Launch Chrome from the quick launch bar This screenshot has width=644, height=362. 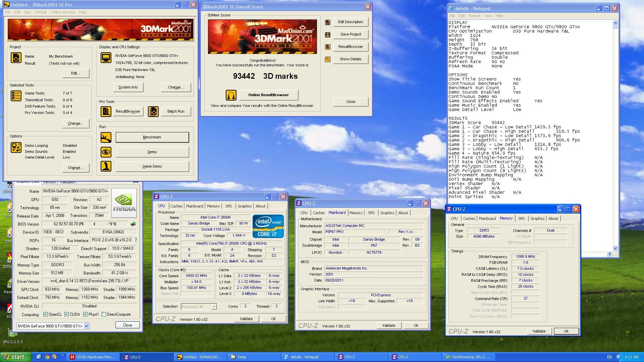pyautogui.click(x=47, y=357)
